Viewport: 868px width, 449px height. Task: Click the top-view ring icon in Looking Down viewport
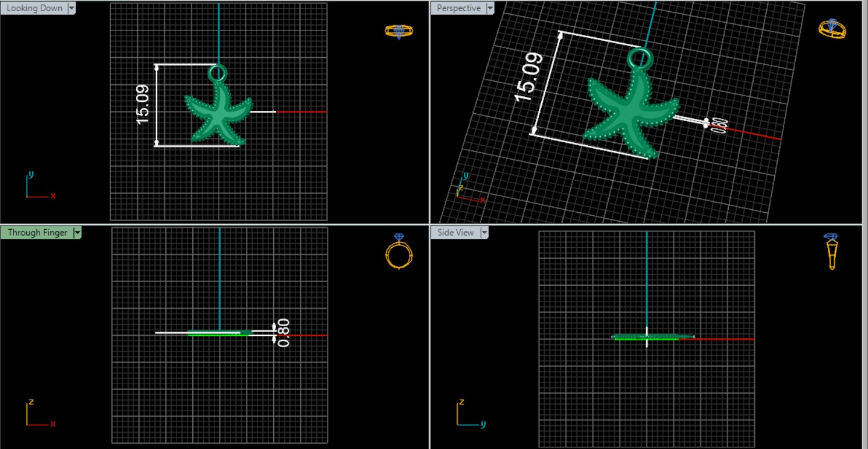click(399, 31)
